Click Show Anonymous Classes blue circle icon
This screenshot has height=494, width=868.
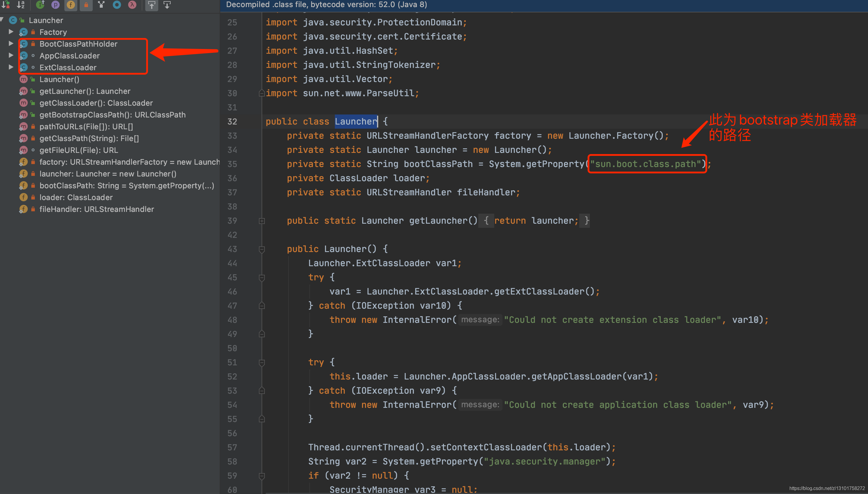117,5
